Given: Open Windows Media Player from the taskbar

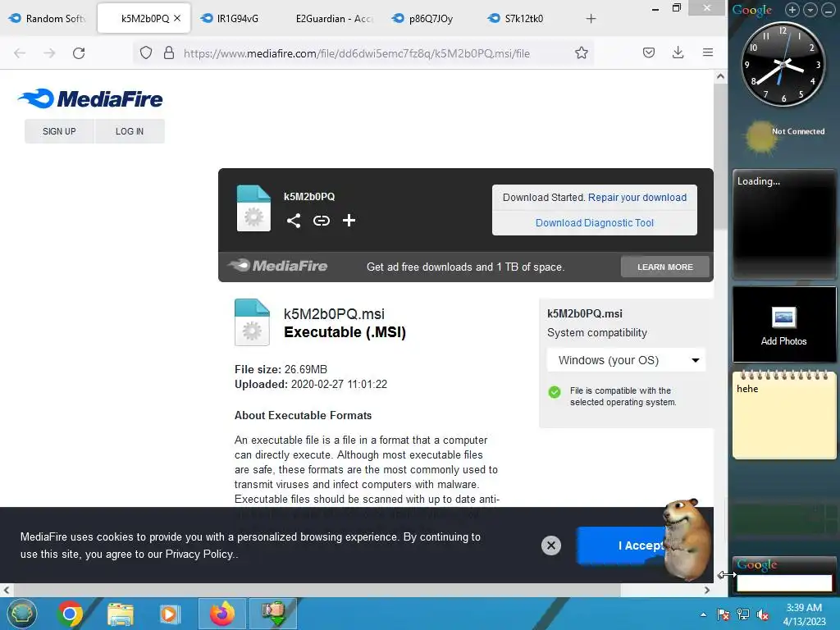Looking at the screenshot, I should (x=169, y=614).
